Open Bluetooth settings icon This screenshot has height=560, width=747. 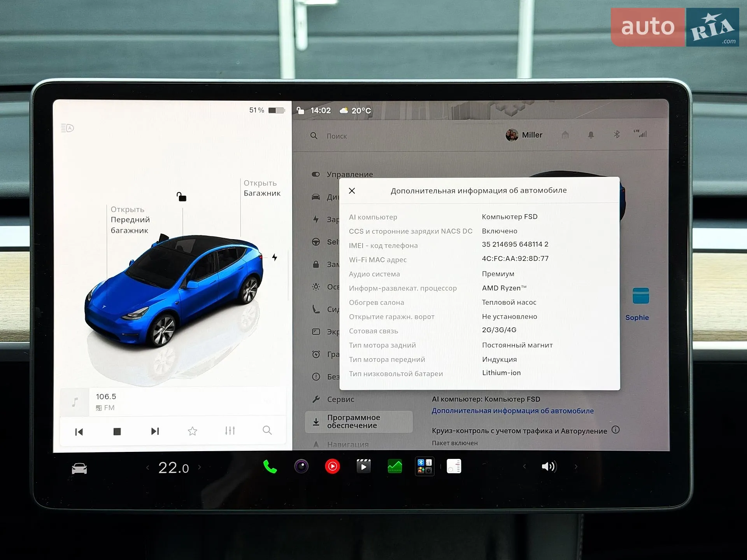[617, 134]
